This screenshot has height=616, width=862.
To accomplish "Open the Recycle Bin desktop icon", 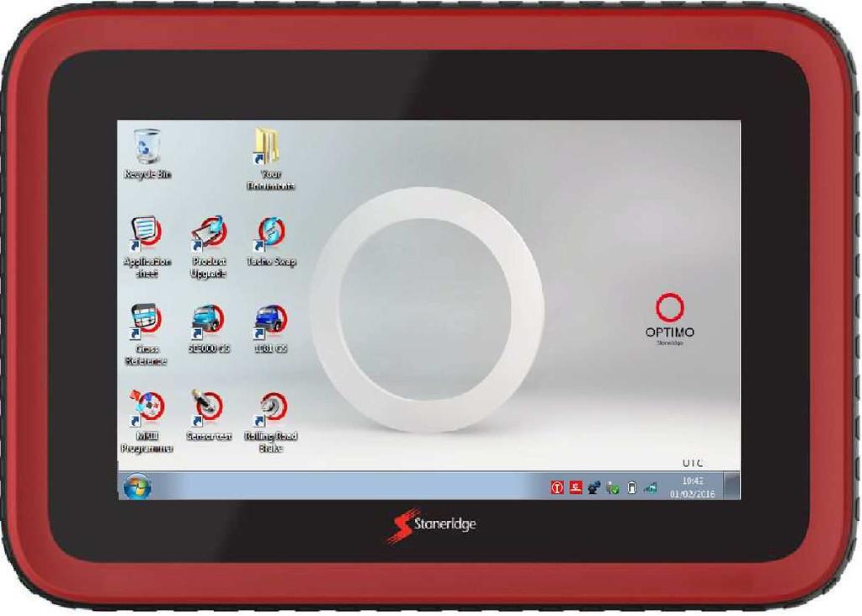I will pyautogui.click(x=146, y=154).
